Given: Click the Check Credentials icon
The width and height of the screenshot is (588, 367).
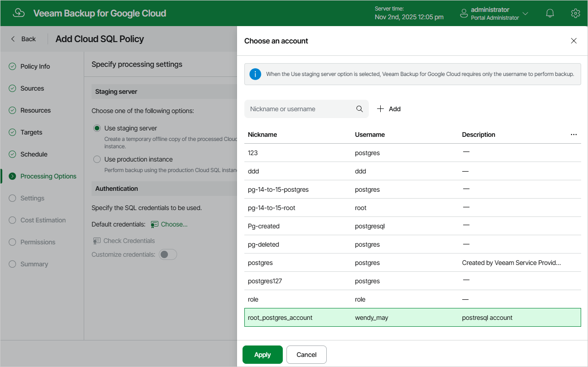Looking at the screenshot, I should click(97, 241).
